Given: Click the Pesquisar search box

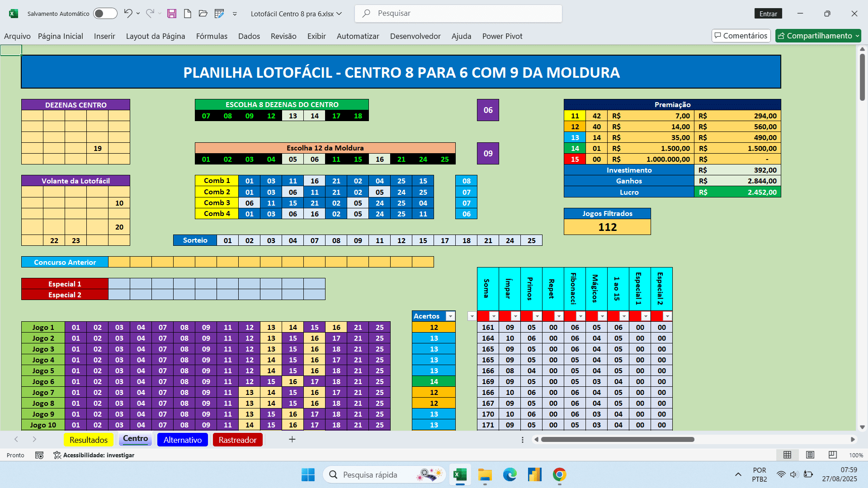Looking at the screenshot, I should 458,14.
